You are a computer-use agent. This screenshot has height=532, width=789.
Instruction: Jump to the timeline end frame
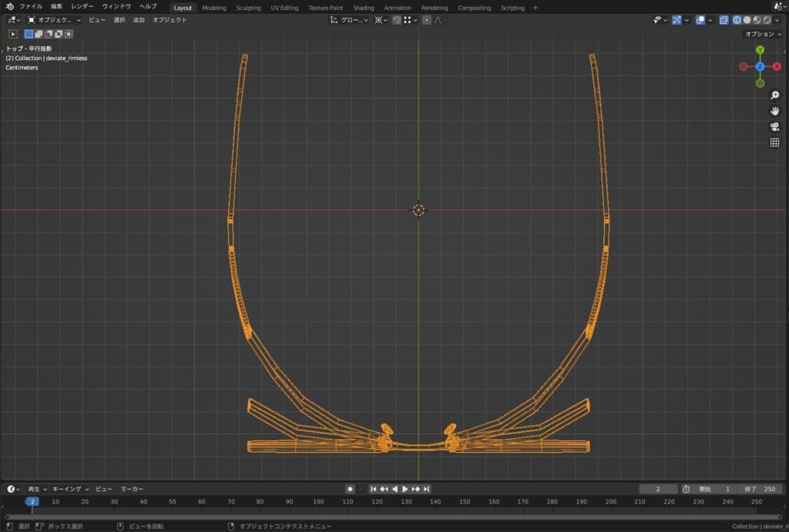click(x=426, y=489)
